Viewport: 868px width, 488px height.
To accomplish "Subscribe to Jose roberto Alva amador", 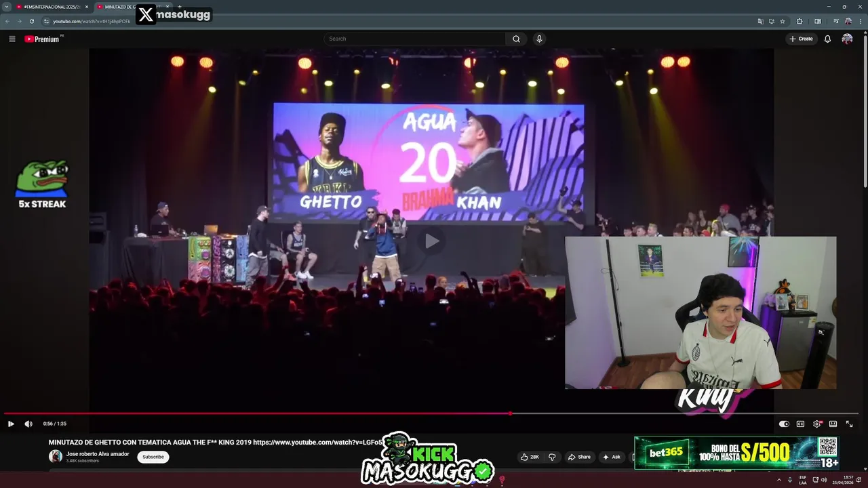I will click(153, 457).
